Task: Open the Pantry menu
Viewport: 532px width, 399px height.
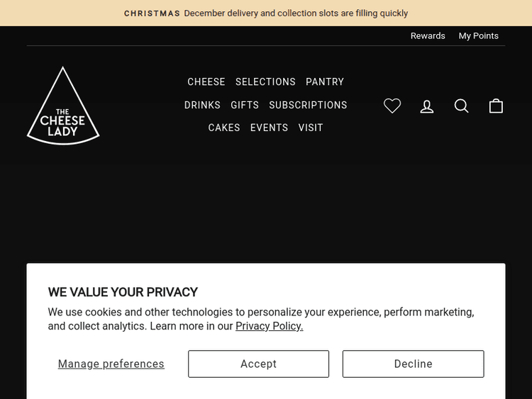Action: (325, 82)
